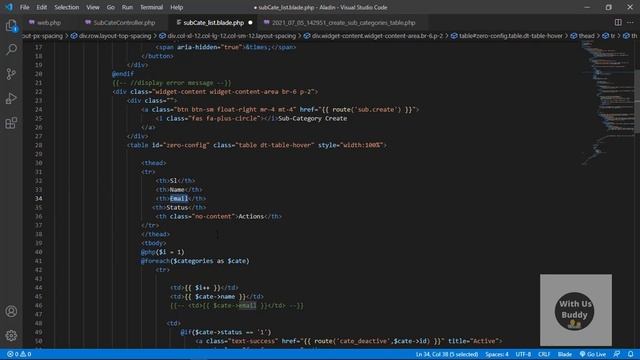Open the notifications bell in status bar
The width and height of the screenshot is (640, 360).
pos(631,354)
